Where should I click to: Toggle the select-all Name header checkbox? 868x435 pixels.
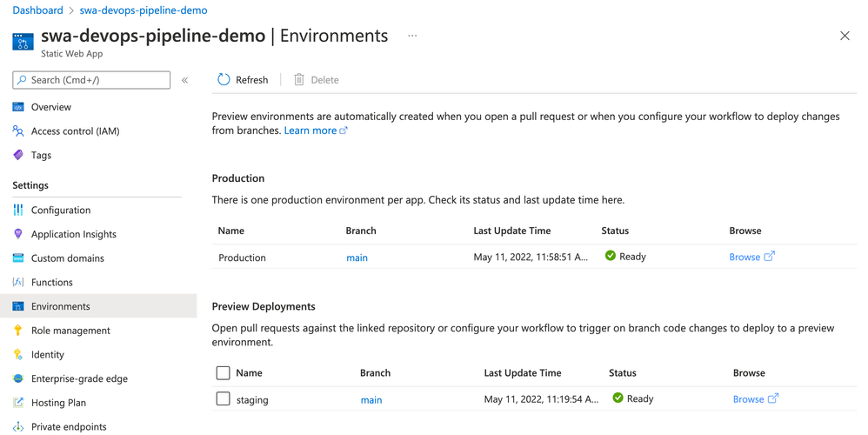point(223,372)
